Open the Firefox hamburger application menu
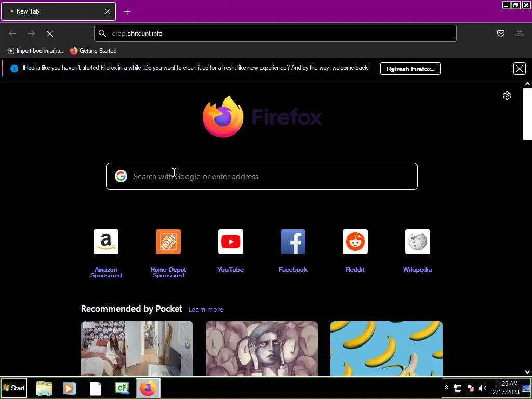 tap(519, 33)
